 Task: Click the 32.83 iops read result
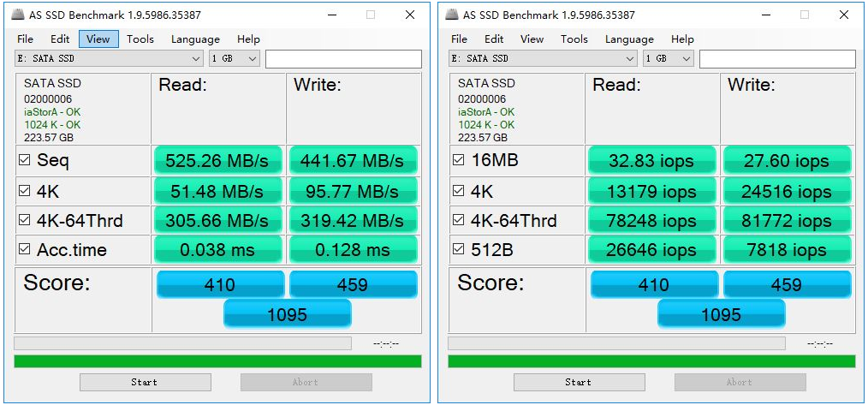(x=652, y=161)
